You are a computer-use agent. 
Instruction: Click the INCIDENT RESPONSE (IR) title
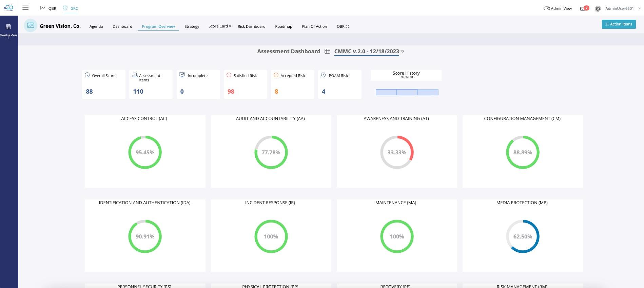[x=270, y=203]
